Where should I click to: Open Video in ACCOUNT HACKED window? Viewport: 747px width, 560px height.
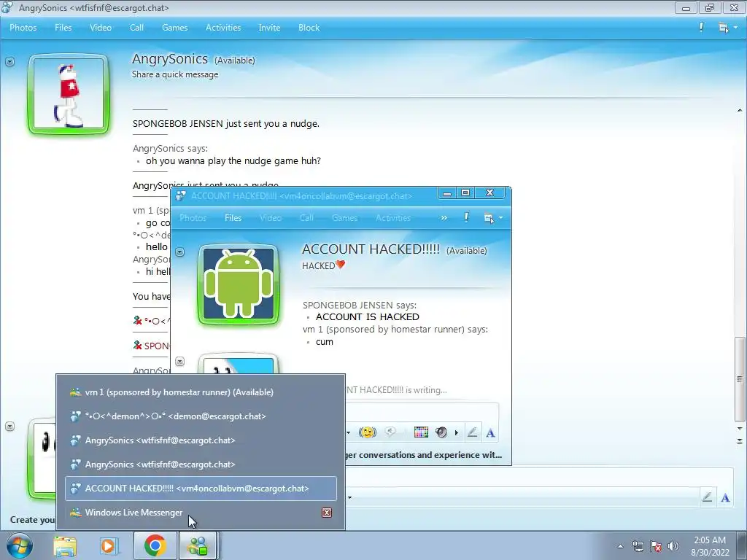click(270, 217)
